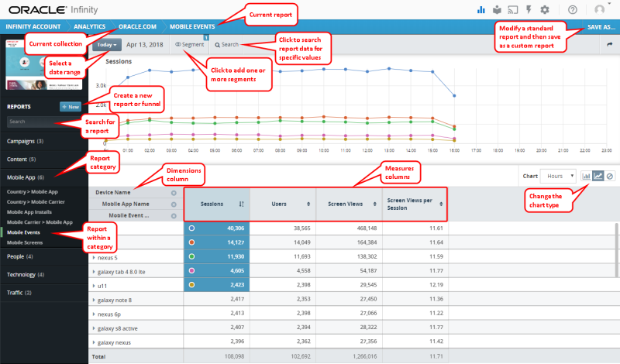This screenshot has height=364, width=620.
Task: Click the lightning bolt action icon
Action: [x=529, y=10]
